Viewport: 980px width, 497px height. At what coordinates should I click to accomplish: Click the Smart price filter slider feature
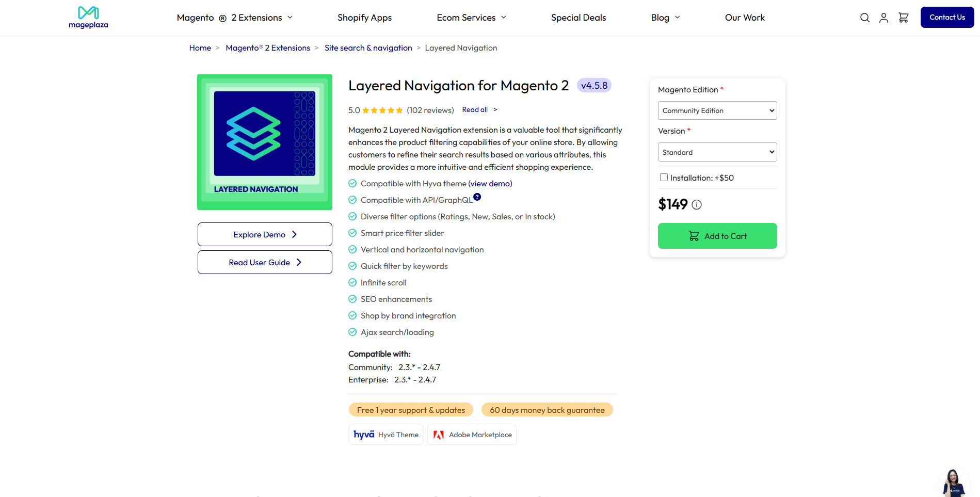point(402,233)
